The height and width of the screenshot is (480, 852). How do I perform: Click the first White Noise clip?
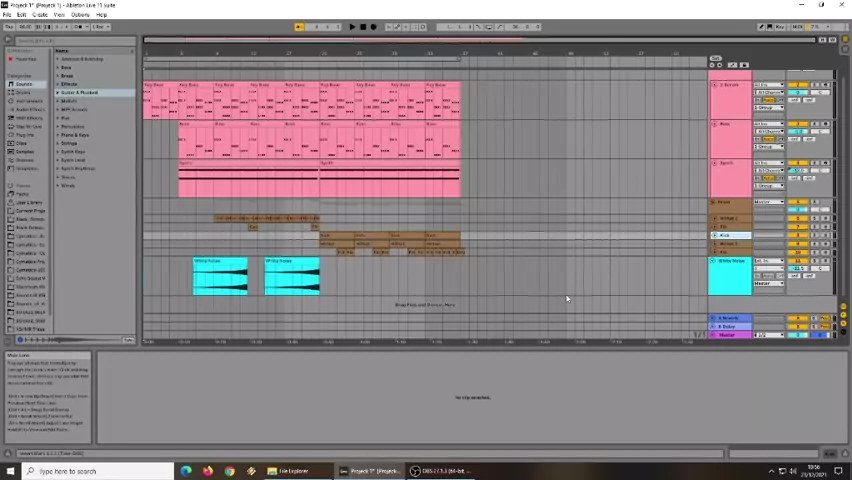tap(220, 277)
